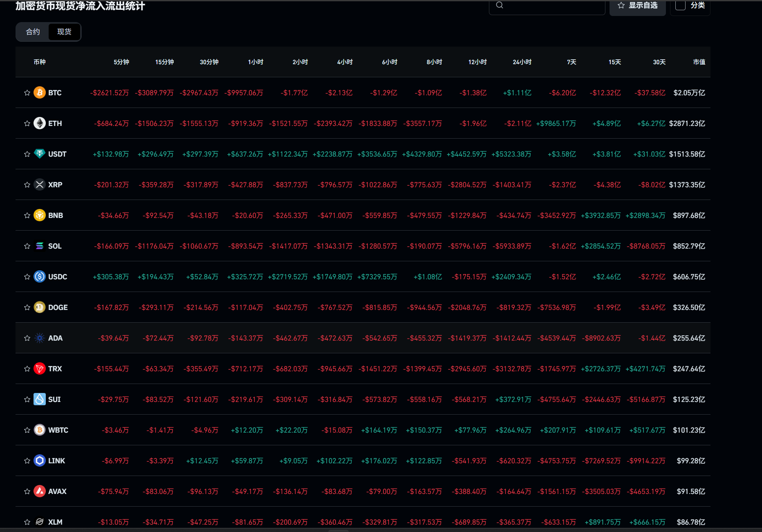Click the ETH coin logo
Image resolution: width=762 pixels, height=532 pixels.
click(x=40, y=123)
